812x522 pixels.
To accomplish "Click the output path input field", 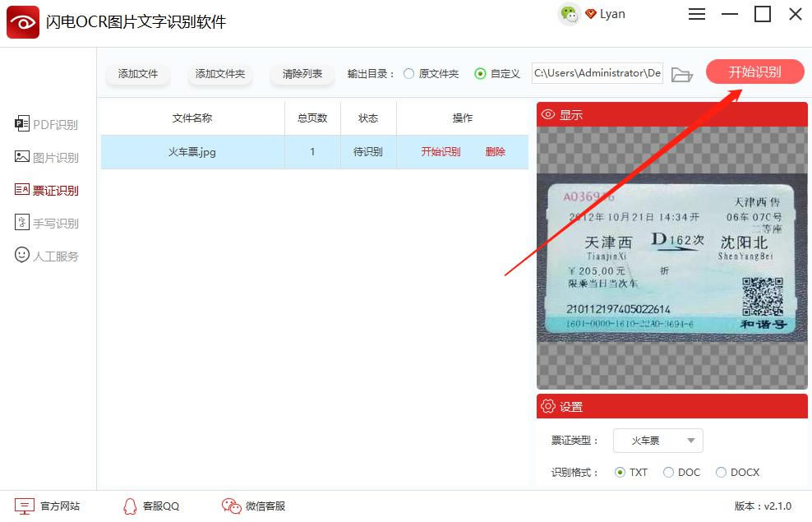I will (597, 73).
